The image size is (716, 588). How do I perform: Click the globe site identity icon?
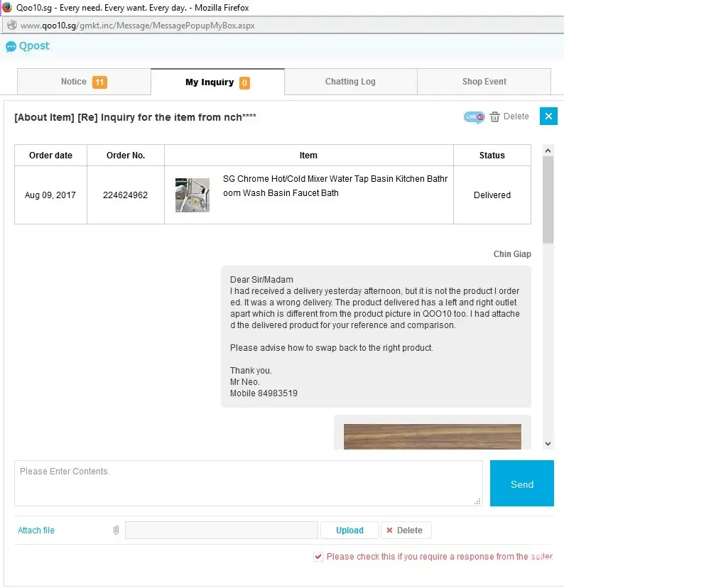11,26
